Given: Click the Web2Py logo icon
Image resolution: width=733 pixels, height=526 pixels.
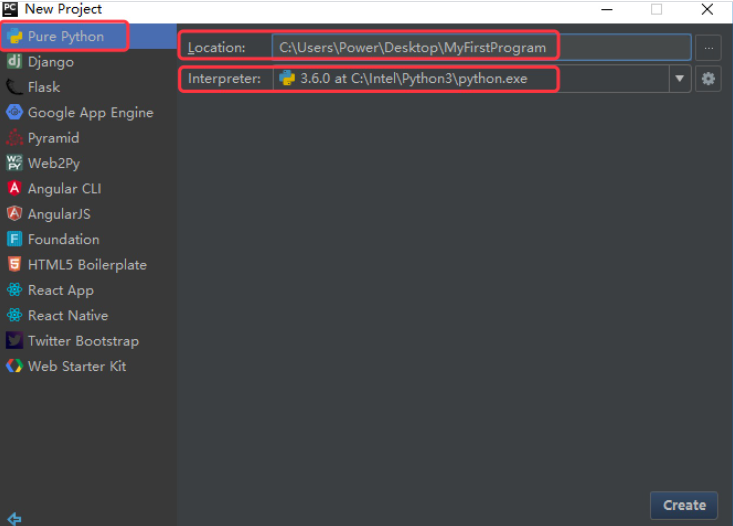Looking at the screenshot, I should tap(14, 163).
